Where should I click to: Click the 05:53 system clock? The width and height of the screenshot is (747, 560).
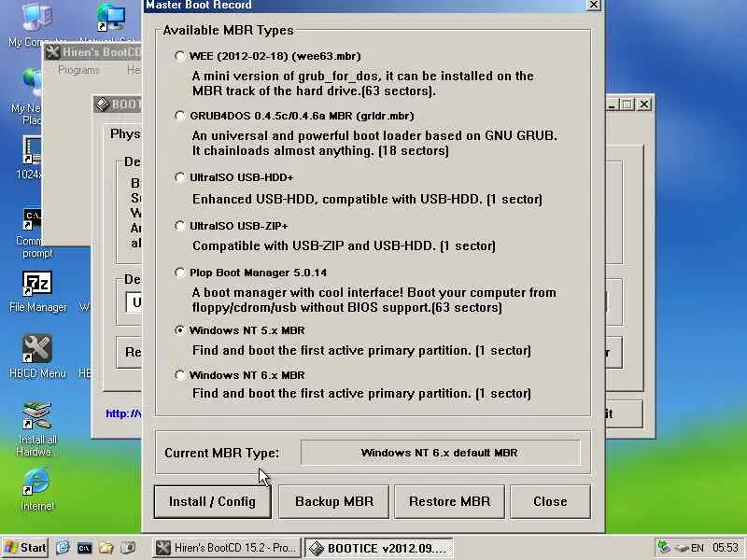726,548
